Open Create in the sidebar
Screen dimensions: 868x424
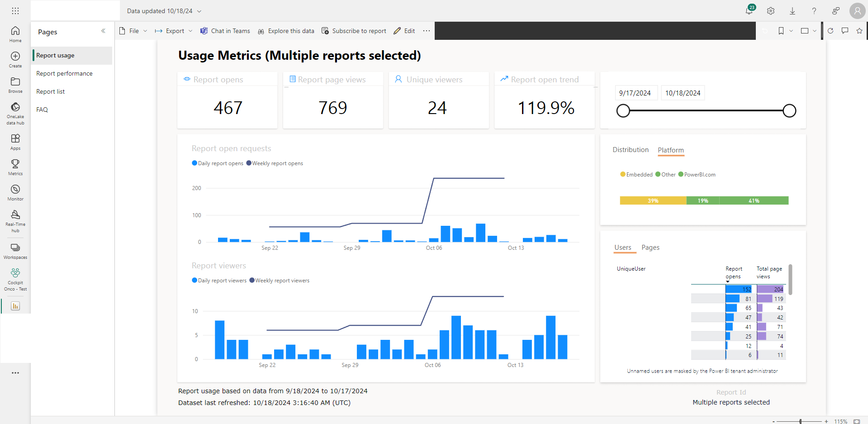[x=15, y=60]
